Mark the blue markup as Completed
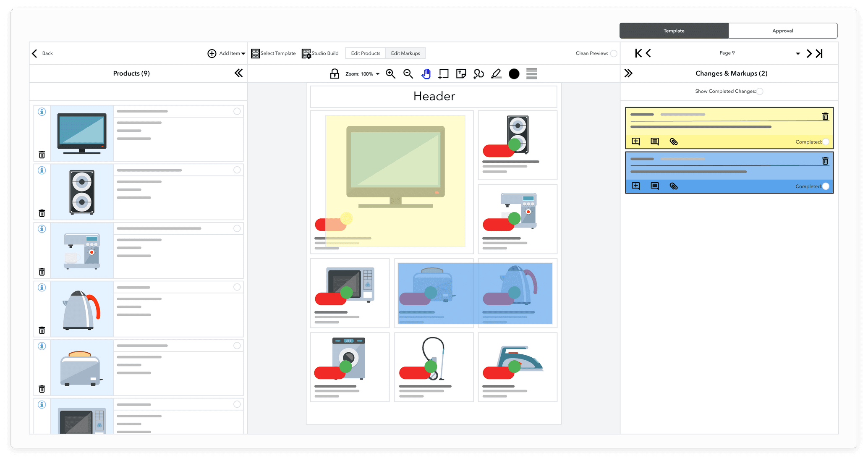 826,186
